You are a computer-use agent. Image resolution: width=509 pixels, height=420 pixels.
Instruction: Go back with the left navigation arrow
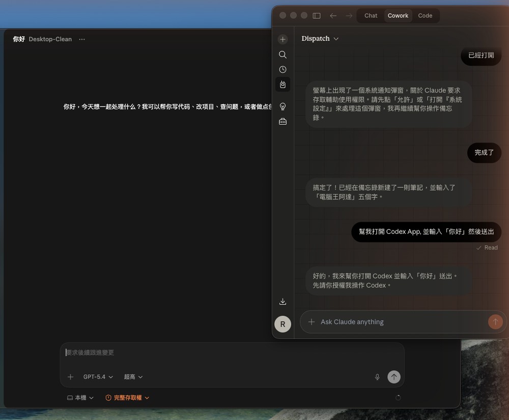[x=333, y=15]
